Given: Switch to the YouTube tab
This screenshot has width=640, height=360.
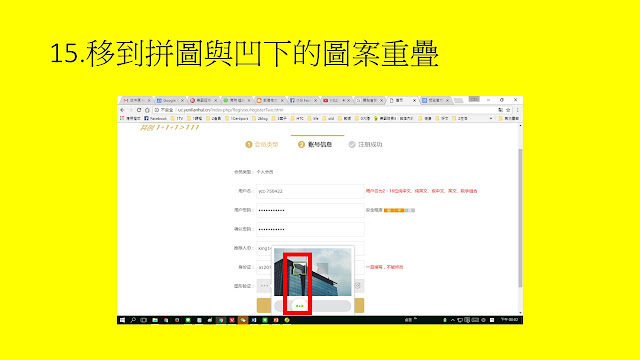Looking at the screenshot, I should tap(336, 100).
